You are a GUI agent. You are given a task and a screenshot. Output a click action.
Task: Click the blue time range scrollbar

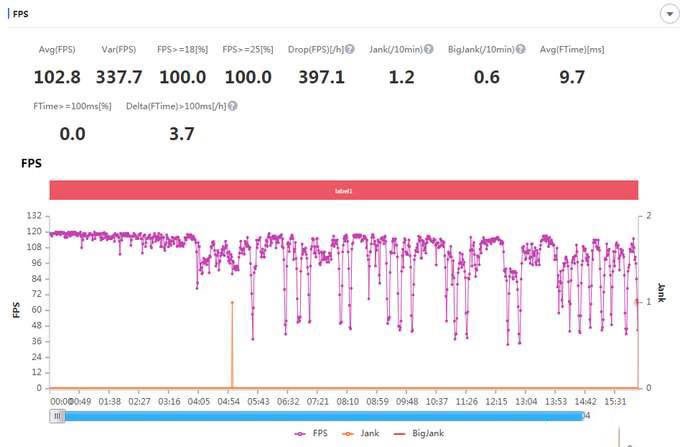pos(320,415)
